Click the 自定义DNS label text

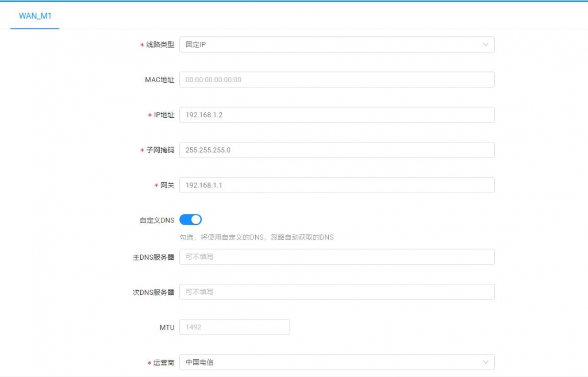tap(157, 220)
